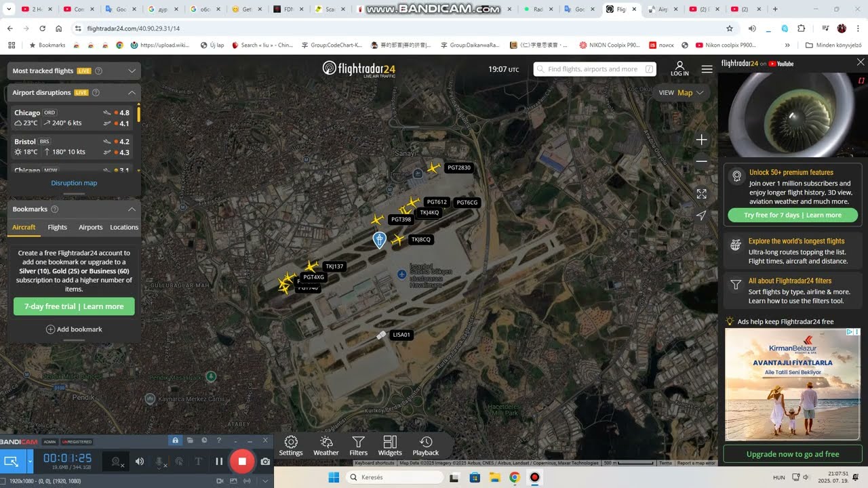Open Explore the world's longest flights article
Viewport: 868px width, 488px height.
tap(793, 251)
